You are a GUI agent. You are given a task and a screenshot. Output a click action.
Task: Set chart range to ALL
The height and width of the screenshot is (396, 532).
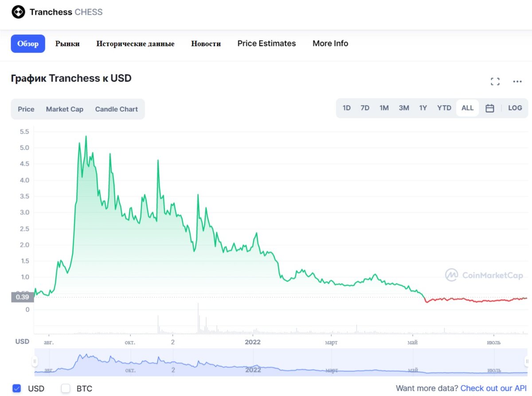(467, 108)
